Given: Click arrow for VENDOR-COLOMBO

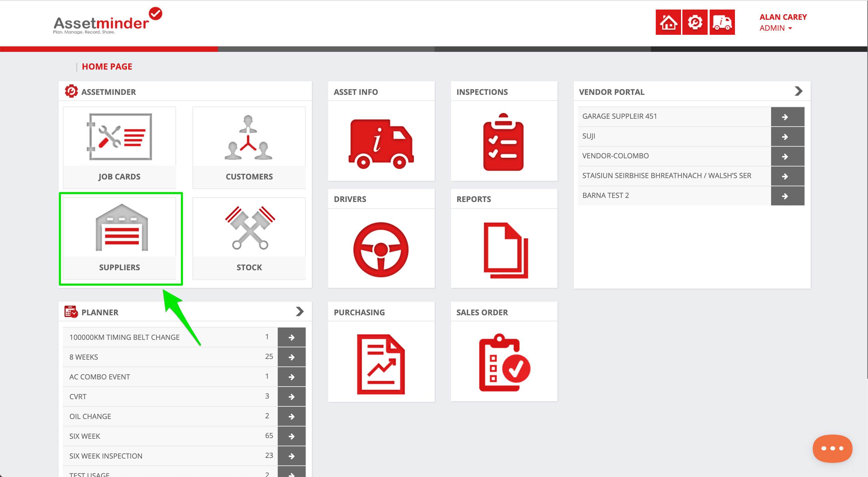Looking at the screenshot, I should click(x=787, y=156).
